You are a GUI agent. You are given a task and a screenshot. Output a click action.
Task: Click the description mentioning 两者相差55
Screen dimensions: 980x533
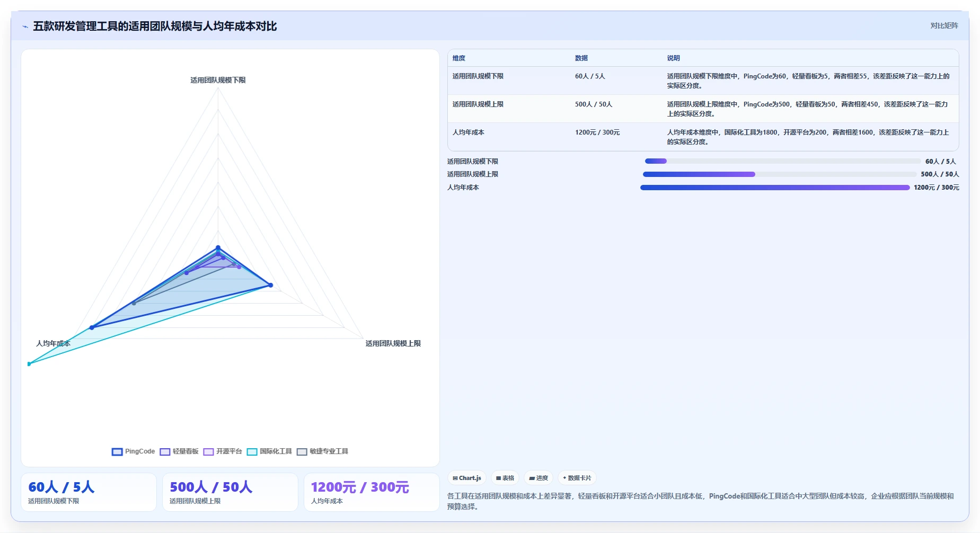point(809,81)
